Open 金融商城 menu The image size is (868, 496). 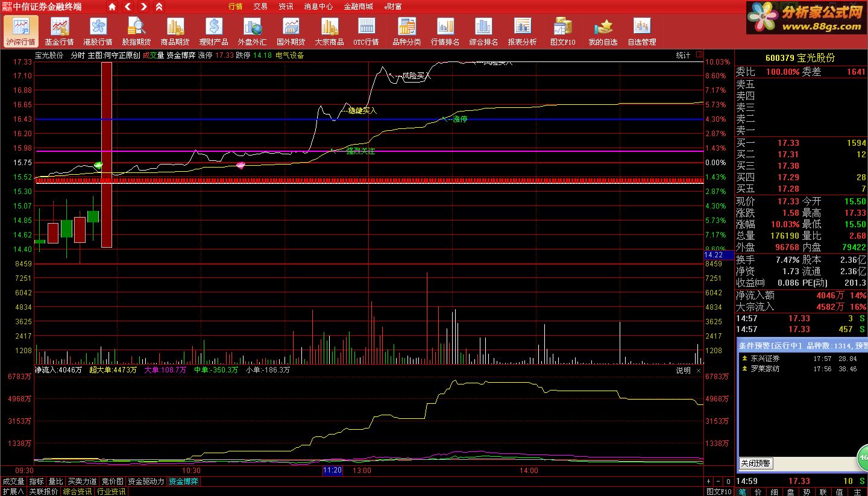click(358, 7)
